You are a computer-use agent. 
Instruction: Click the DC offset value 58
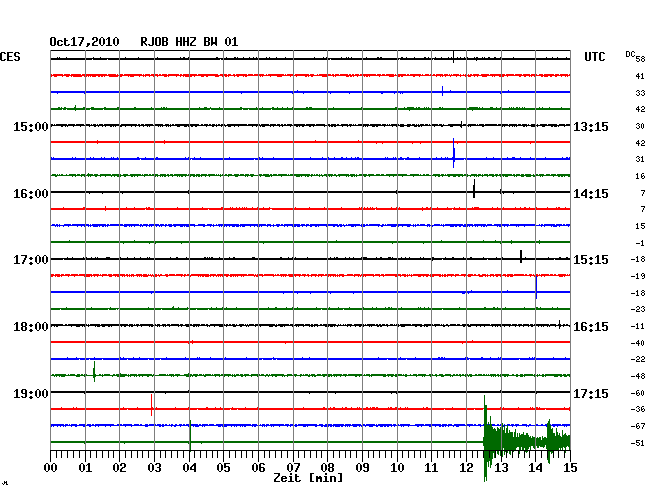coord(640,59)
